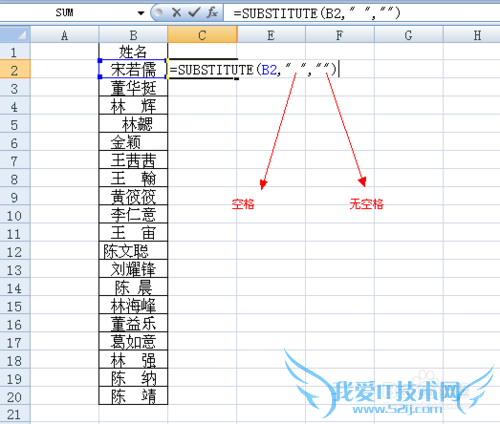Select row 2 header
The height and width of the screenshot is (424, 500).
[x=15, y=69]
